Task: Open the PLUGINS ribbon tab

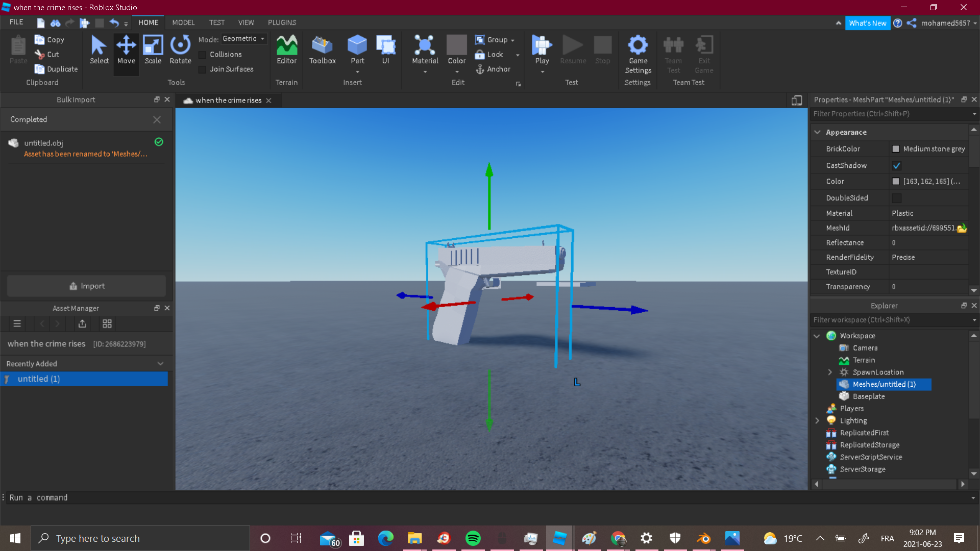Action: pyautogui.click(x=282, y=22)
